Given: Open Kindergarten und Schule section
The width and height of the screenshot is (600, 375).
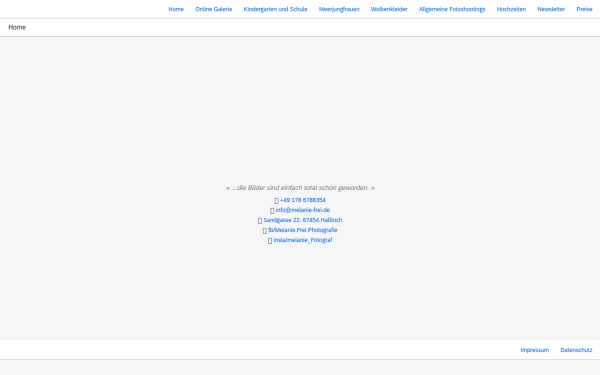Looking at the screenshot, I should (x=276, y=9).
